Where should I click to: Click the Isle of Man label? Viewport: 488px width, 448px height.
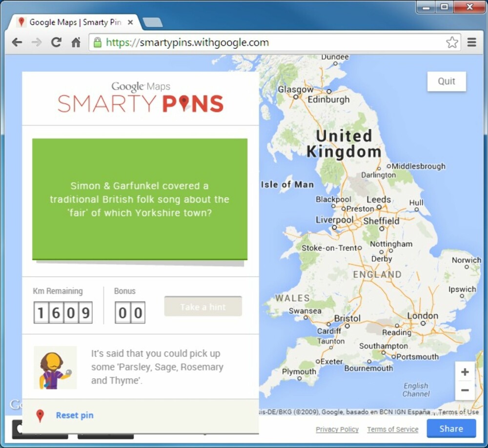tap(287, 184)
